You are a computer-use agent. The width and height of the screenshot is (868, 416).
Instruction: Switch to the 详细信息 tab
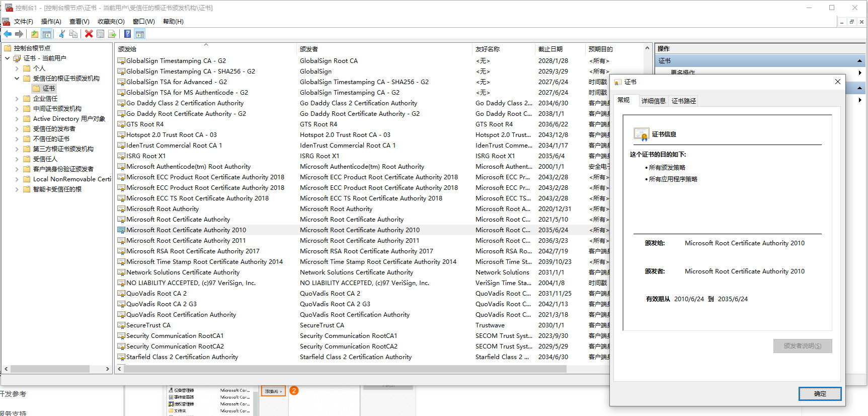coord(653,101)
